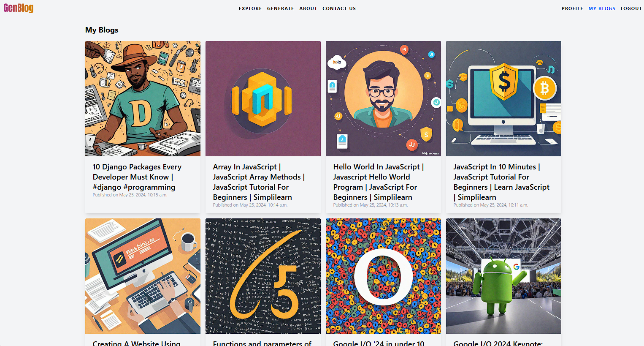Screen dimensions: 644x346
Task: Open JavaScript In 10 Minutes thumbnail image
Action: [x=503, y=98]
